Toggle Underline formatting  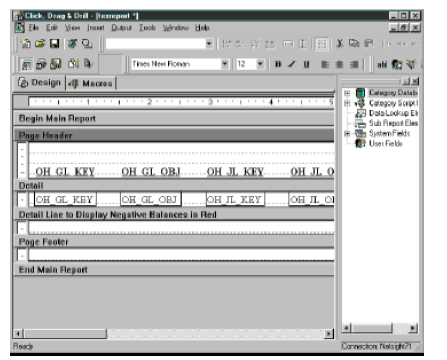click(306, 64)
